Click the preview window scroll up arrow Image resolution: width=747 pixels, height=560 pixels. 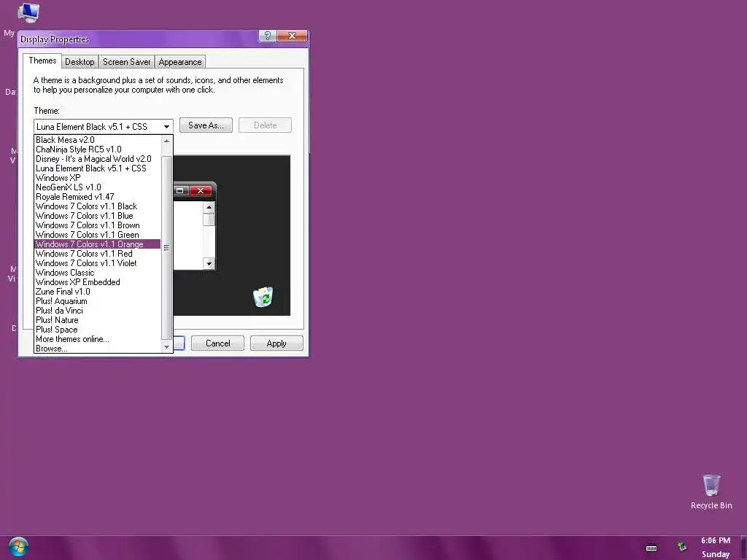[x=209, y=208]
